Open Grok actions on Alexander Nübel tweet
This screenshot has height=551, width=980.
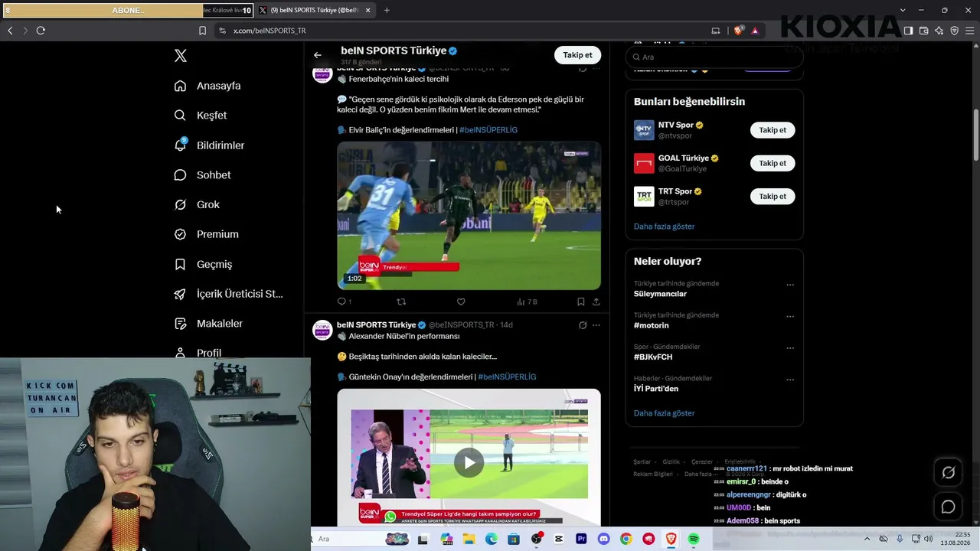pyautogui.click(x=583, y=325)
